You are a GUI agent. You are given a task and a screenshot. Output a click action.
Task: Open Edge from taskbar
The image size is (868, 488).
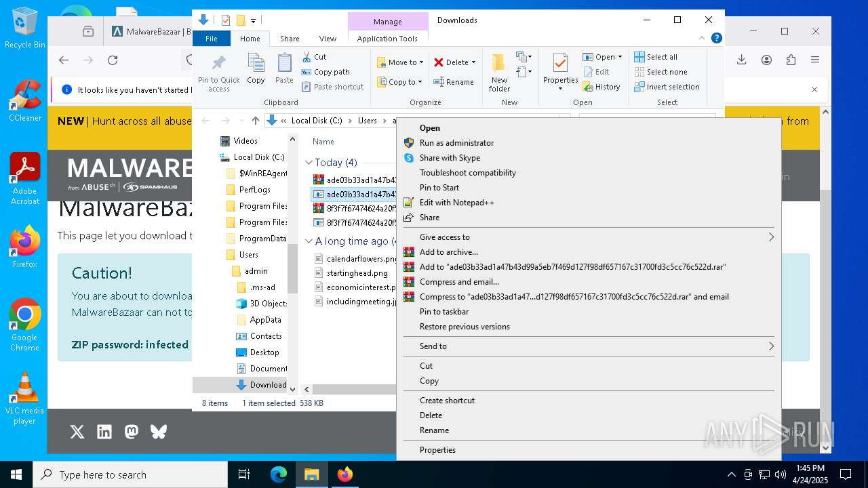[x=279, y=474]
